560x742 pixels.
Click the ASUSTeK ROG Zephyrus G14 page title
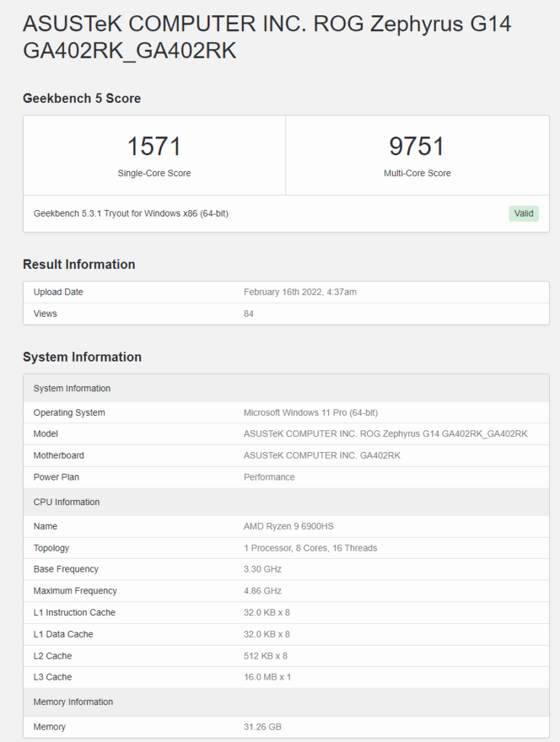pyautogui.click(x=267, y=38)
